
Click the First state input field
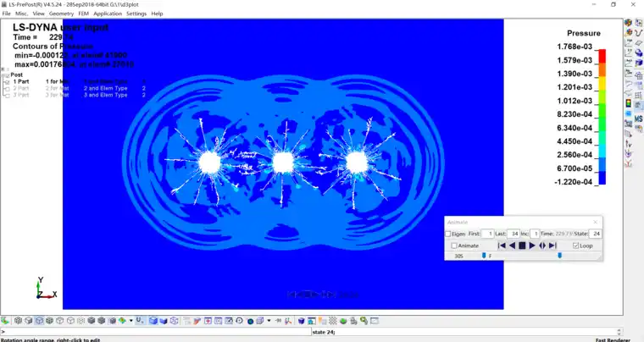coord(487,234)
